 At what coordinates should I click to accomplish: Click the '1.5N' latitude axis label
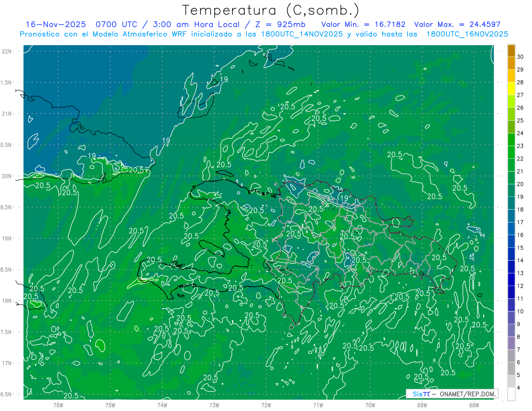pyautogui.click(x=7, y=82)
